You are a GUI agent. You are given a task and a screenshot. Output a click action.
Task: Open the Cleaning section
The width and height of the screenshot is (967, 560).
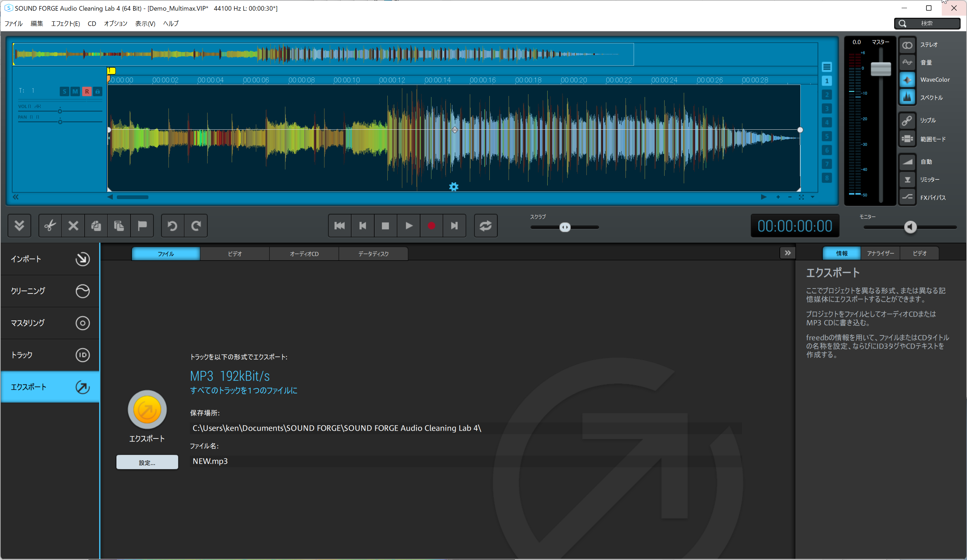point(50,291)
